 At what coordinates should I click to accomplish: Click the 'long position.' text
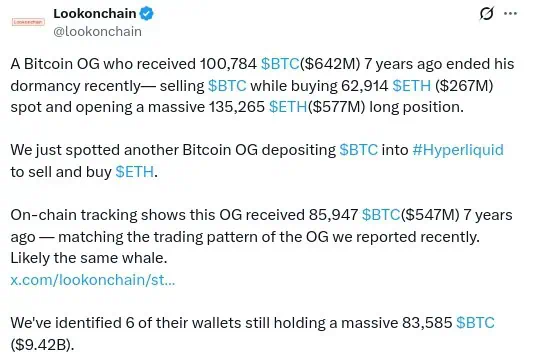417,107
